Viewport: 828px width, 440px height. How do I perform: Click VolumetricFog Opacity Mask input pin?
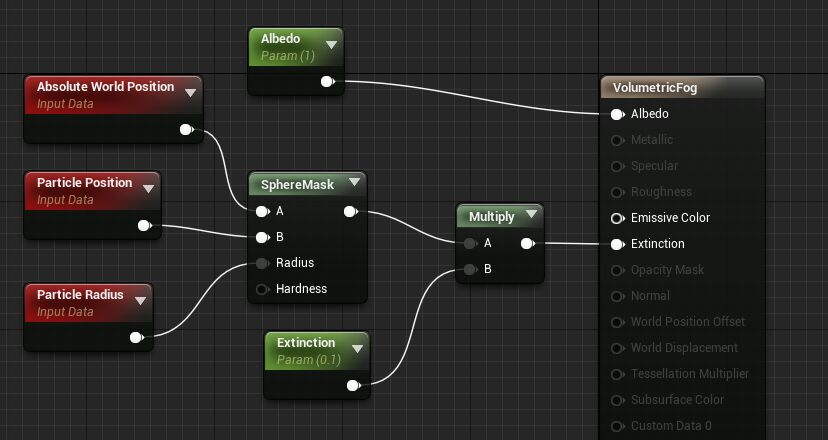pos(617,270)
